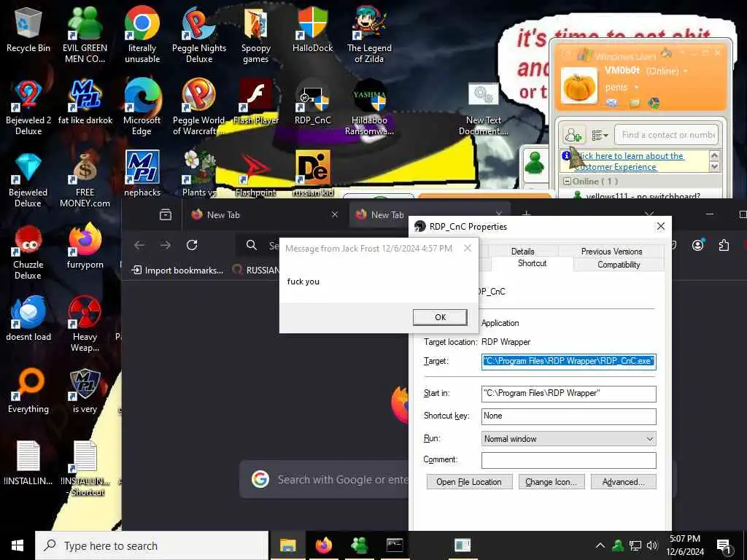Click the empty Comment field
747x560 pixels.
[568, 460]
